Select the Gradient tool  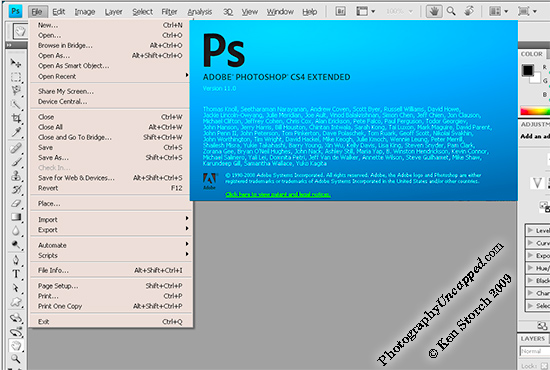15,217
